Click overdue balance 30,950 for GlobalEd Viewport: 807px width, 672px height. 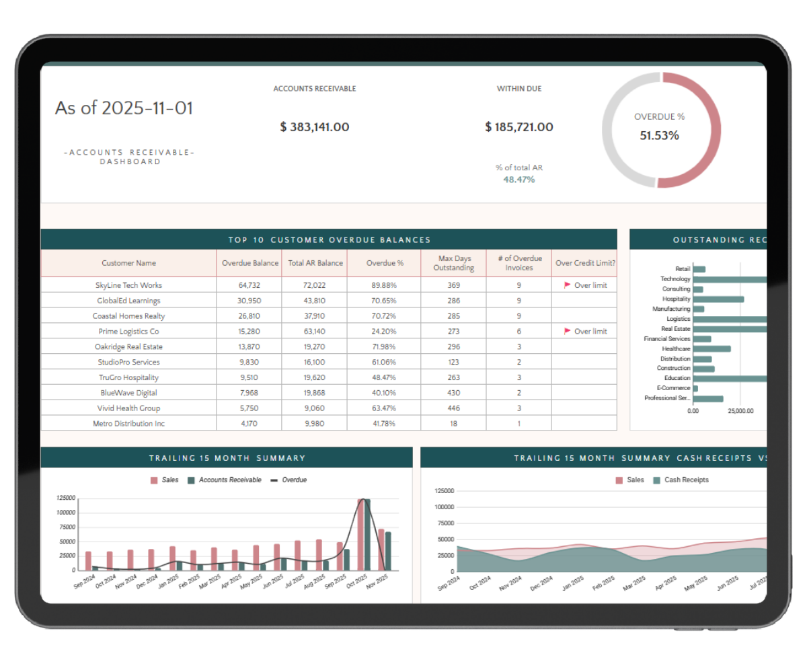click(249, 301)
